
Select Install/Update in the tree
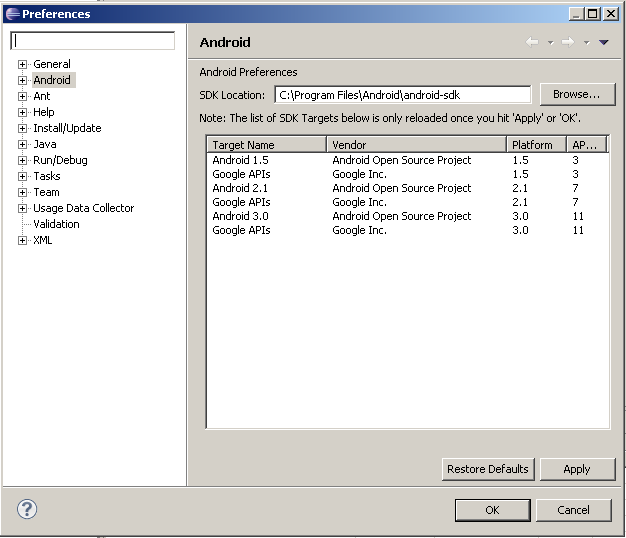(67, 128)
